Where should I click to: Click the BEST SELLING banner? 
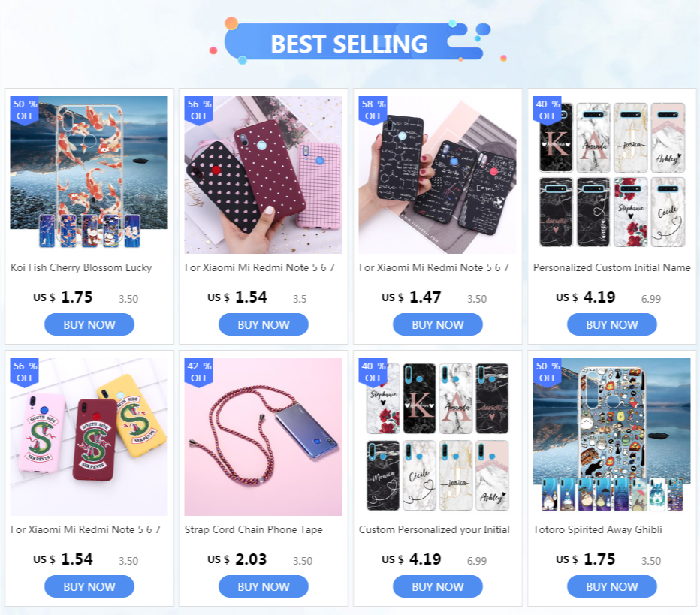pos(350,42)
